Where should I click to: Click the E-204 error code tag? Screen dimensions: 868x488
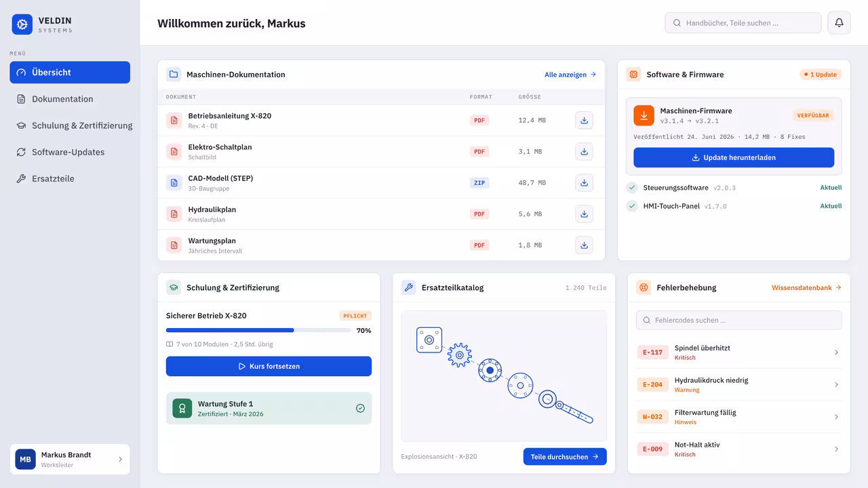pyautogui.click(x=652, y=384)
